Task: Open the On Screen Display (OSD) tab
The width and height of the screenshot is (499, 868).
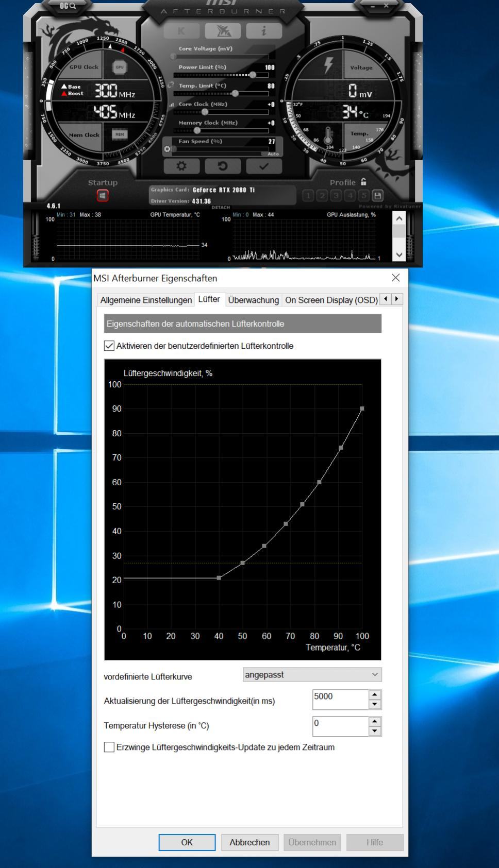Action: coord(331,300)
